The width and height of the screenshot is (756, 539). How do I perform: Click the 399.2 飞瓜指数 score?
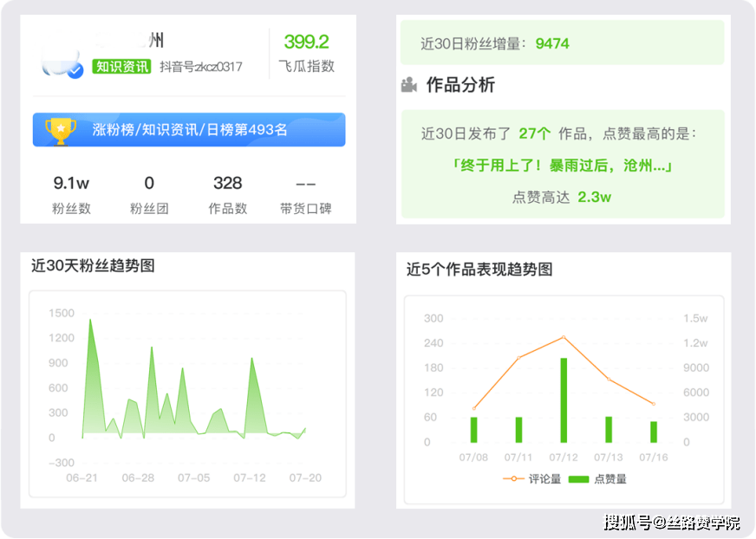pyautogui.click(x=306, y=42)
